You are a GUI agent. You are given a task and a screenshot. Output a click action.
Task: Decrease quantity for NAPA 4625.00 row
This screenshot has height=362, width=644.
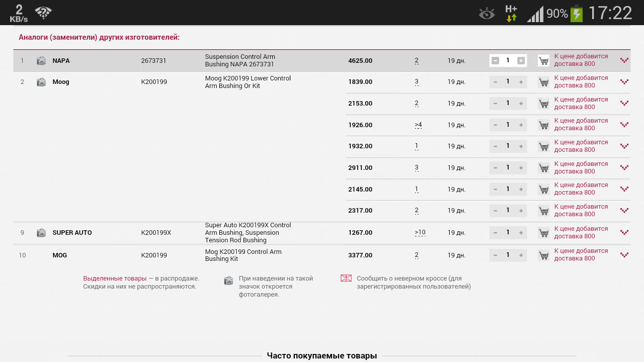pos(495,60)
